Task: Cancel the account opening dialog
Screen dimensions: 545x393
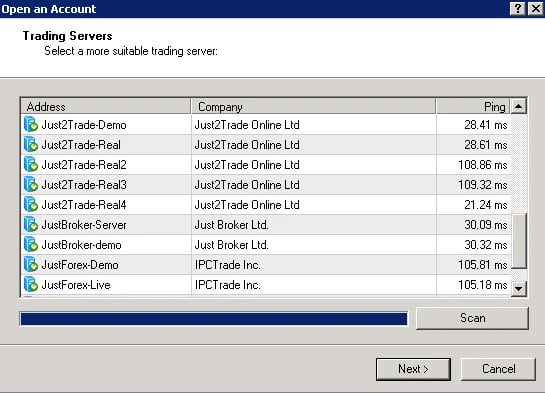Action: pyautogui.click(x=498, y=369)
